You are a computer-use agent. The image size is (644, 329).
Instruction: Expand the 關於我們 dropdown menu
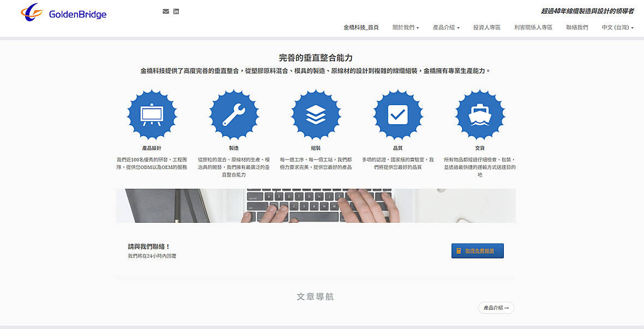pos(406,27)
